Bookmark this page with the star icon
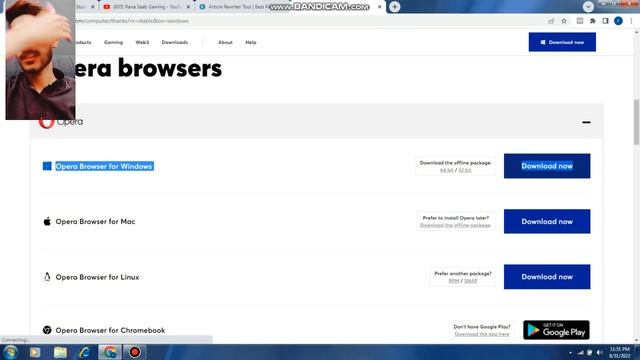The width and height of the screenshot is (640, 360). pos(564,21)
